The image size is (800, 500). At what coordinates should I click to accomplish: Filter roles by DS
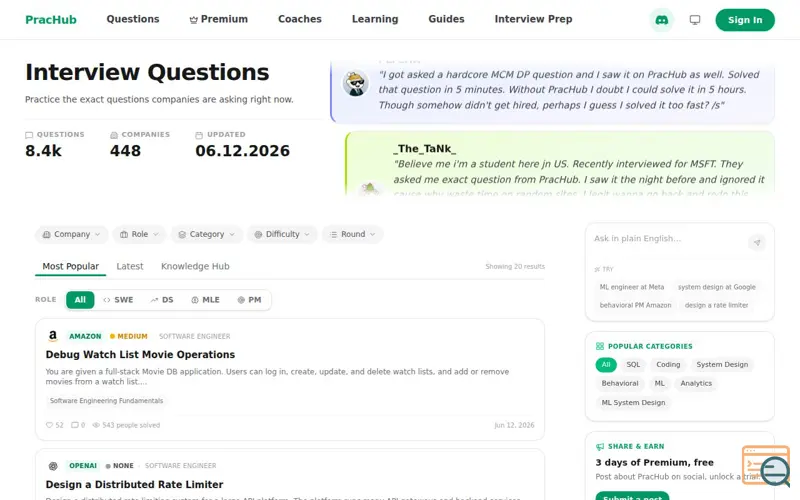pyautogui.click(x=162, y=300)
